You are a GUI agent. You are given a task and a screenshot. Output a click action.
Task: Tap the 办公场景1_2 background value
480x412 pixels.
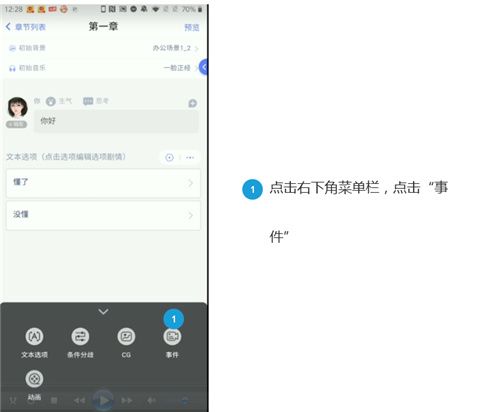pos(172,48)
